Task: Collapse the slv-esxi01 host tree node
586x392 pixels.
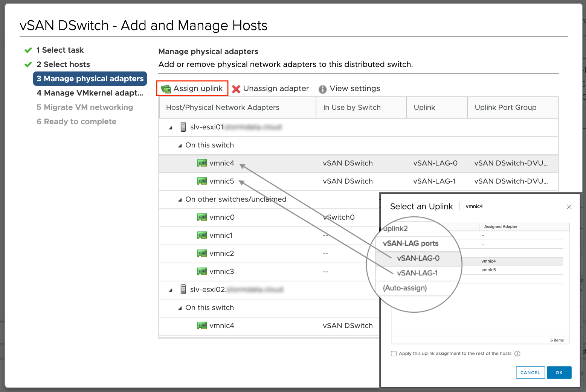Action: [x=171, y=128]
